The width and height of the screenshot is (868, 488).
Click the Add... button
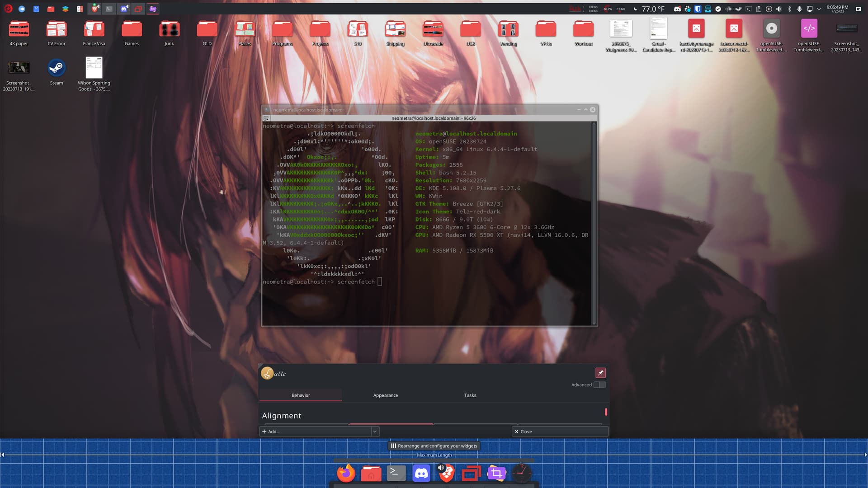pos(316,432)
